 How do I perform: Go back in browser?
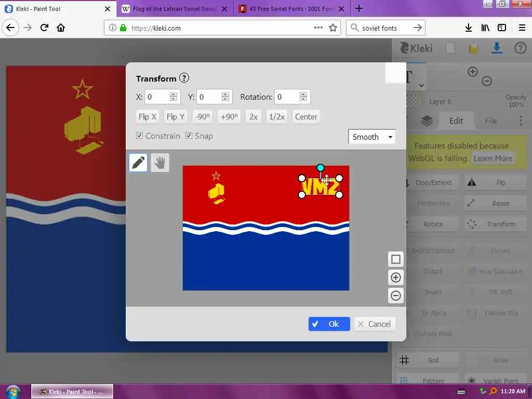pos(10,28)
